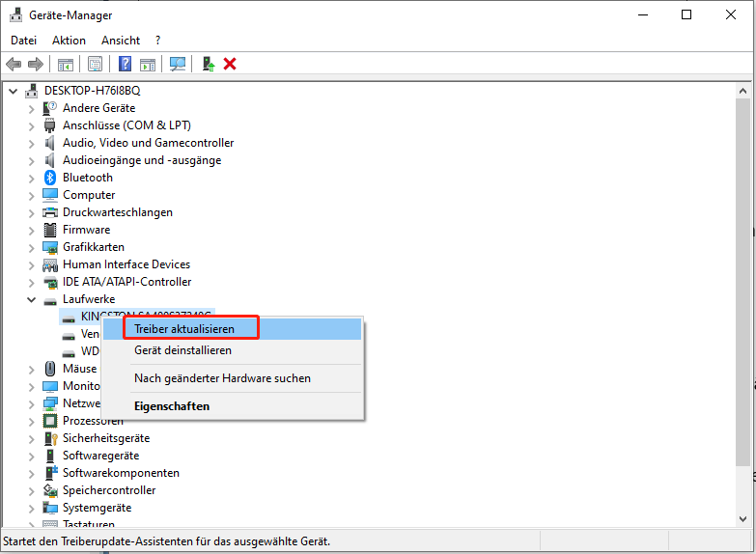Click the blue Help question mark icon
This screenshot has height=554, width=756.
click(x=125, y=64)
